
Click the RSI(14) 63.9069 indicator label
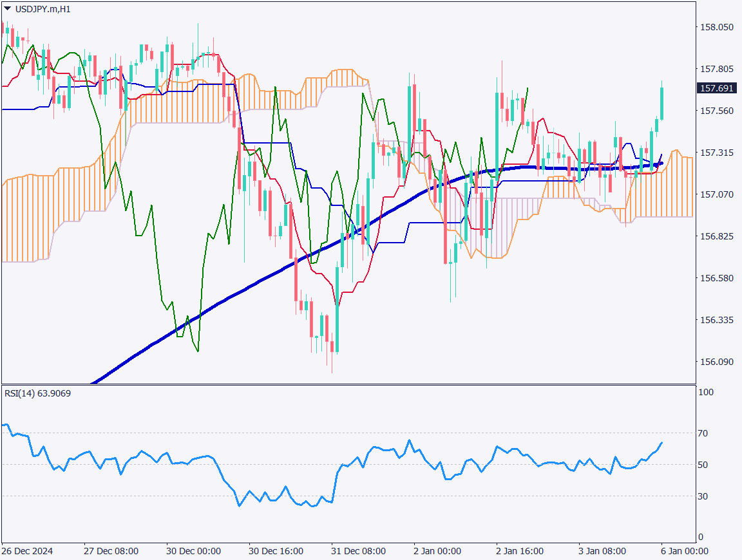coord(37,393)
